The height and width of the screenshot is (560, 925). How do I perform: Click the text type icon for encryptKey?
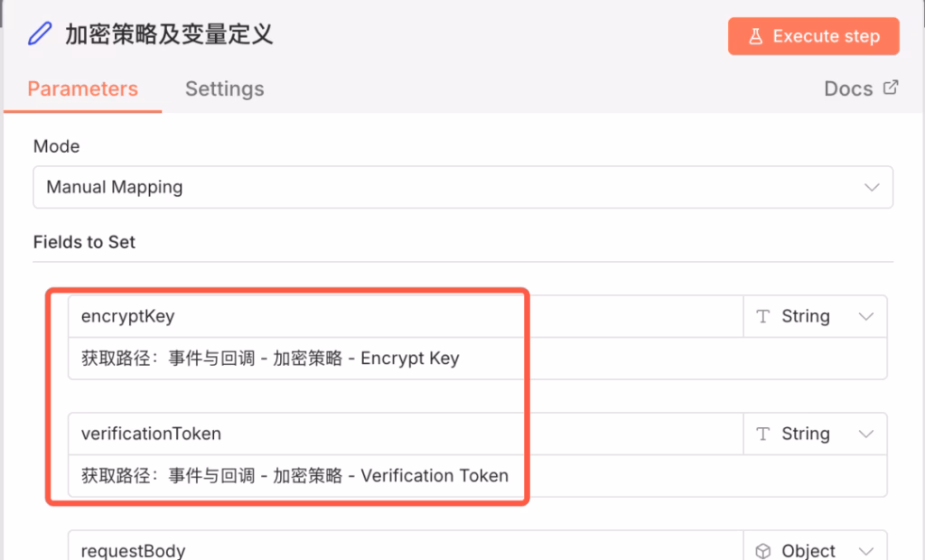[763, 317]
